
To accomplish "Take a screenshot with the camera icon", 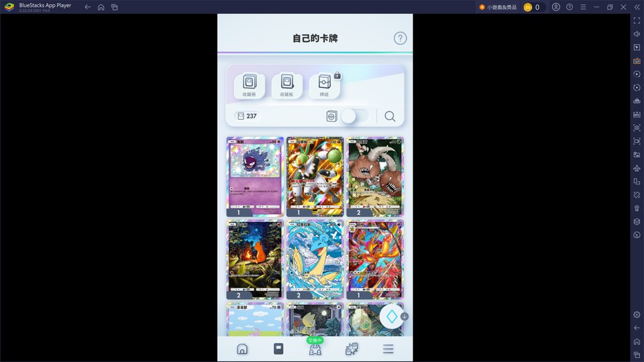I will pos(637,127).
